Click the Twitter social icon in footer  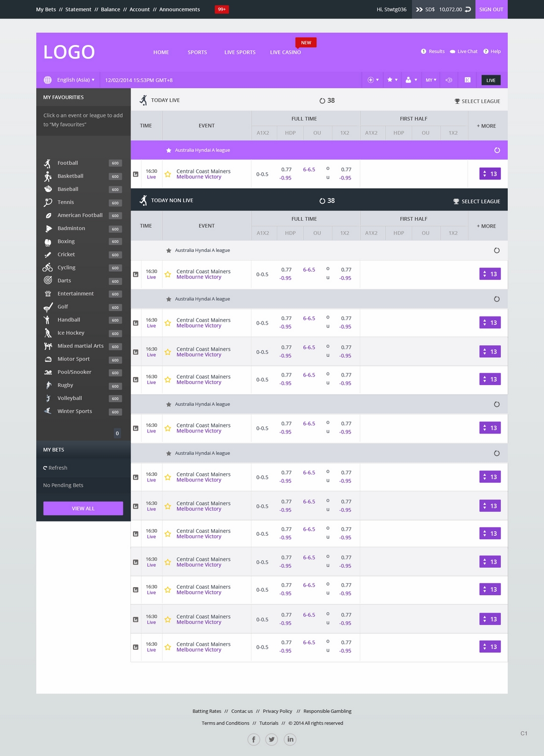click(271, 739)
